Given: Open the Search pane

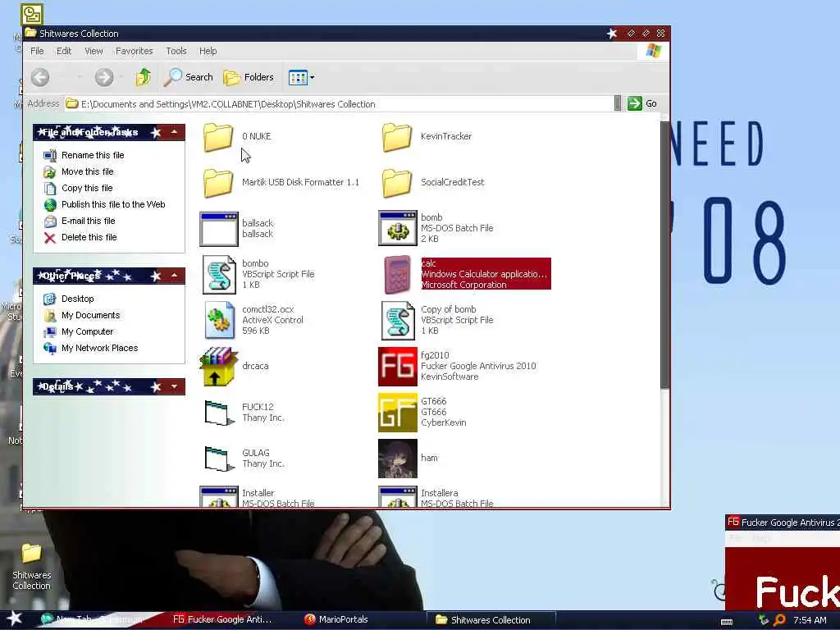Looking at the screenshot, I should [188, 77].
